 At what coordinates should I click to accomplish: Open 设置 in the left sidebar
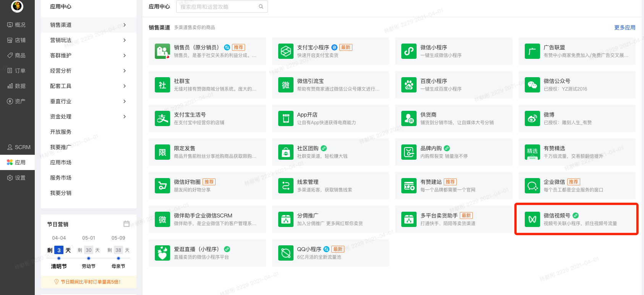[x=17, y=178]
